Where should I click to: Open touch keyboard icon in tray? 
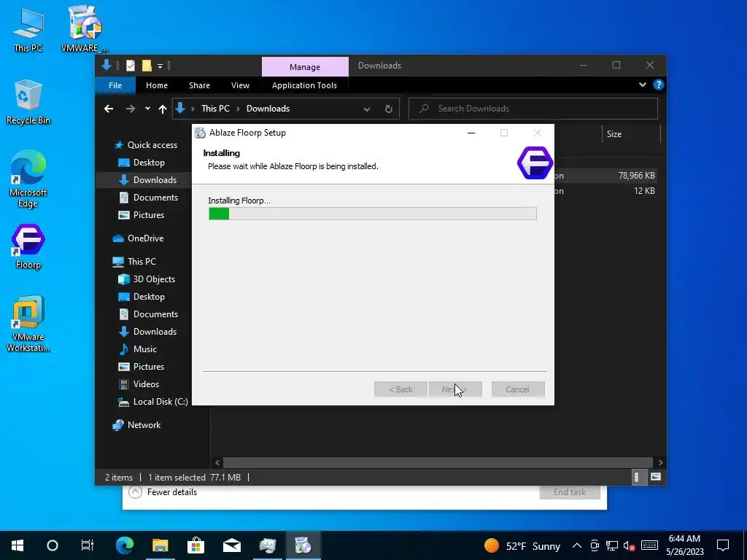pyautogui.click(x=649, y=545)
